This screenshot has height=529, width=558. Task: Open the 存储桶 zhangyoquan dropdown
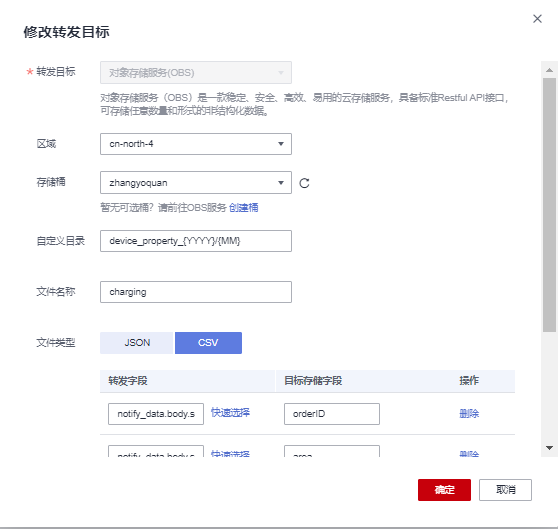[196, 183]
